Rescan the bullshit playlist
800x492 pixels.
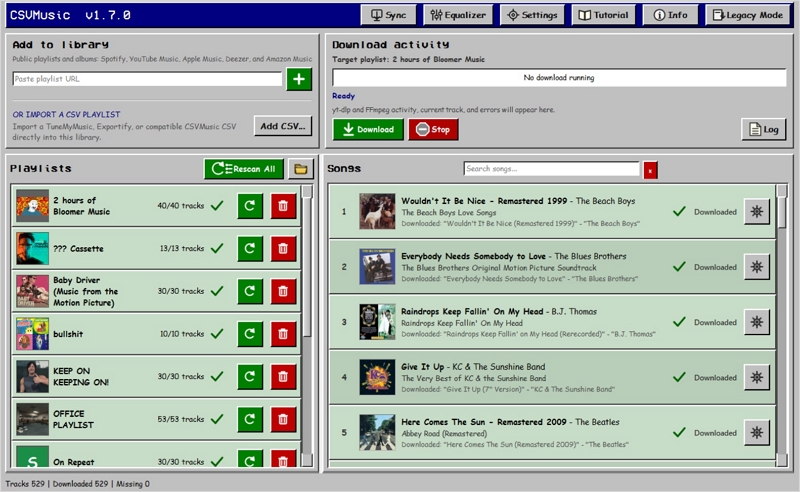[x=250, y=334]
